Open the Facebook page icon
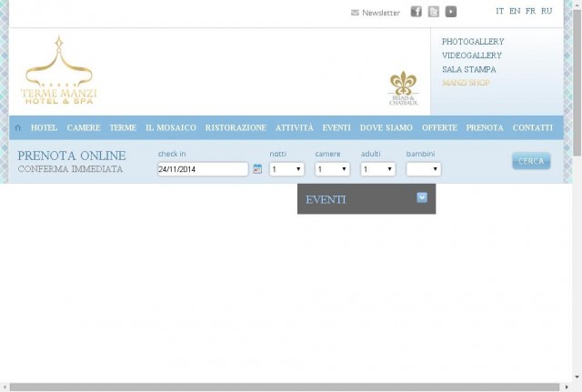 click(x=416, y=12)
